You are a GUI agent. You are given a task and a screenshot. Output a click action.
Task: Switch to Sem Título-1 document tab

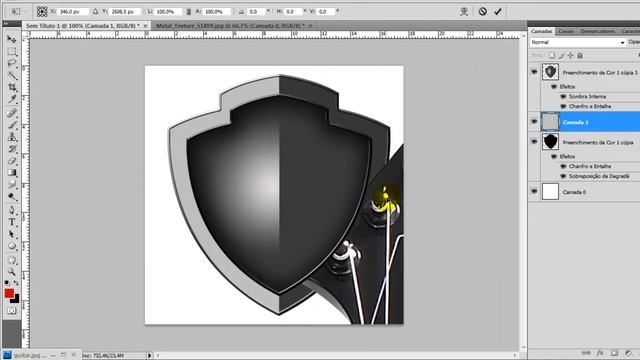[82, 26]
